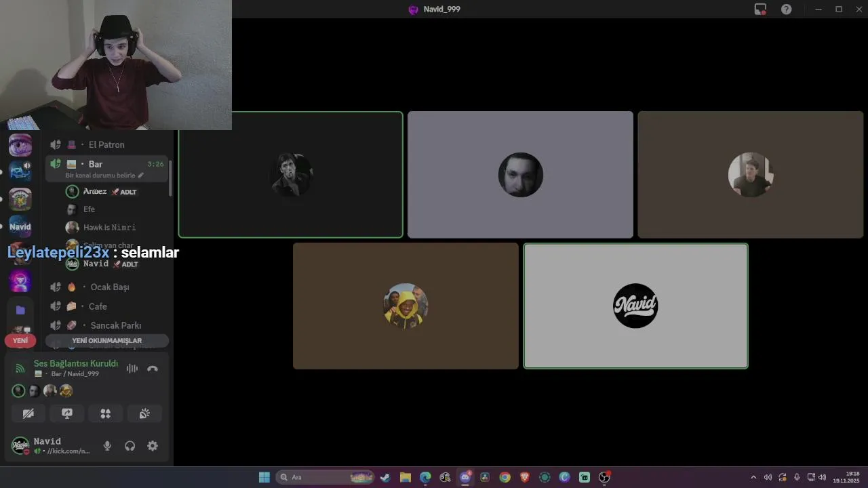The image size is (868, 488).
Task: Open Google Chrome from the taskbar
Action: click(x=505, y=477)
